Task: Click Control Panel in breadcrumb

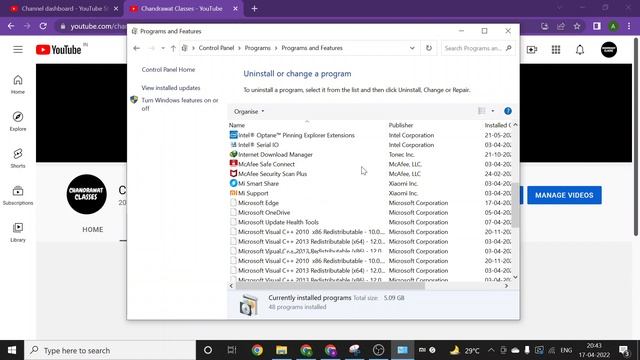Action: (x=216, y=48)
